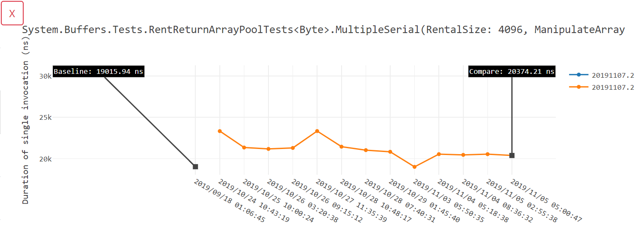
Task: Click the x-axis label 2019/10/24 10:43:19
Action: pos(254,200)
